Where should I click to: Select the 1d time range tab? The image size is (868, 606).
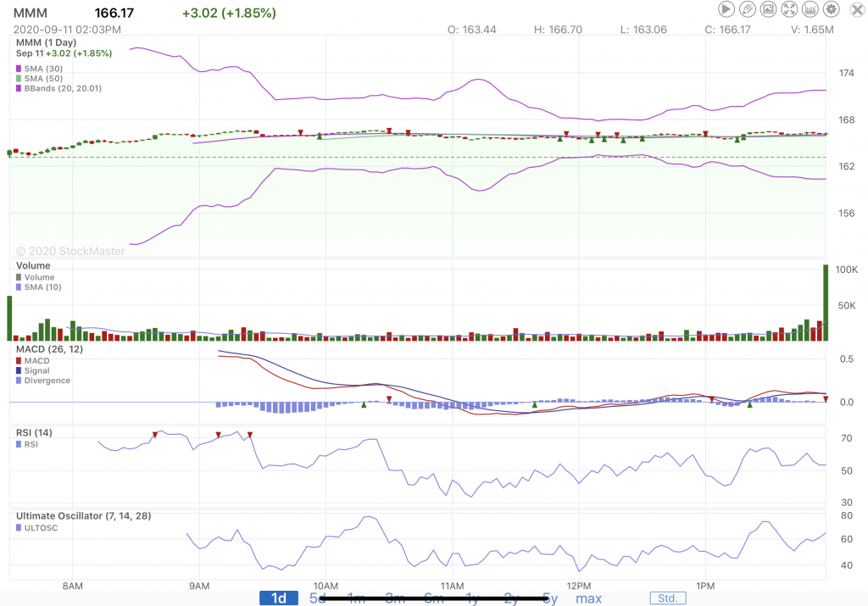(x=278, y=598)
